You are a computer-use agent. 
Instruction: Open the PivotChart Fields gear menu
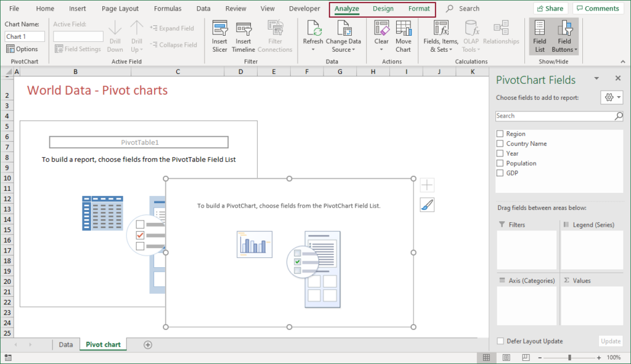[611, 97]
